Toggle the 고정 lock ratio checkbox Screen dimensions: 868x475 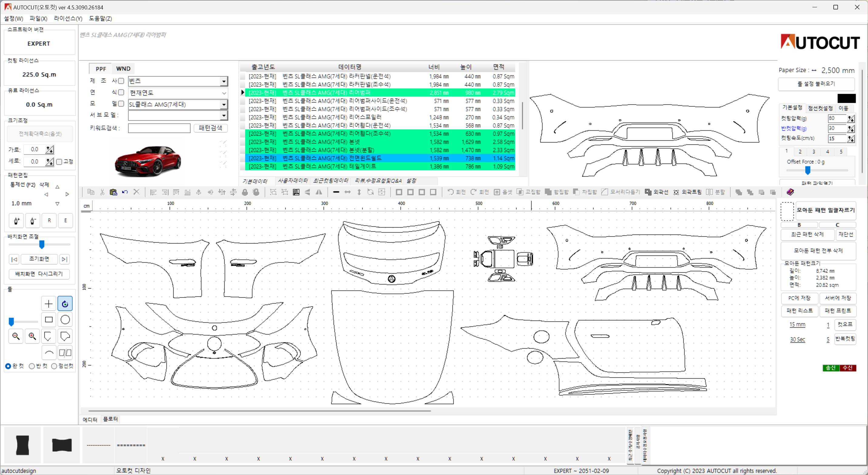[59, 162]
